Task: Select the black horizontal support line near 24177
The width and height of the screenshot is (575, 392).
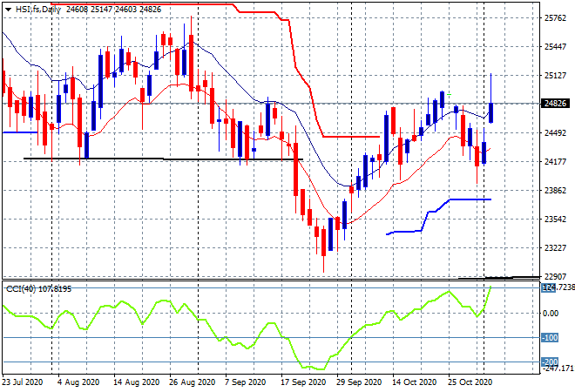Action: point(163,159)
